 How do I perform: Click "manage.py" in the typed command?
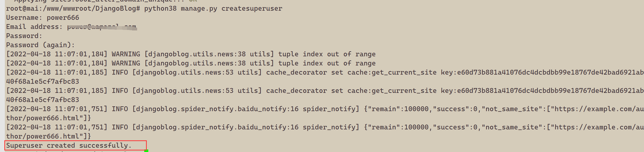click(x=199, y=9)
